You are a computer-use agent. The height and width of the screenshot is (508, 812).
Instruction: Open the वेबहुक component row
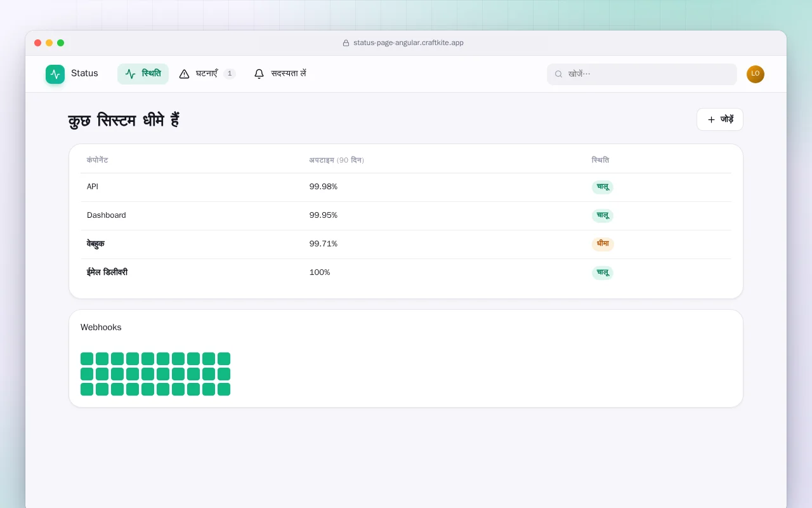[x=406, y=244]
